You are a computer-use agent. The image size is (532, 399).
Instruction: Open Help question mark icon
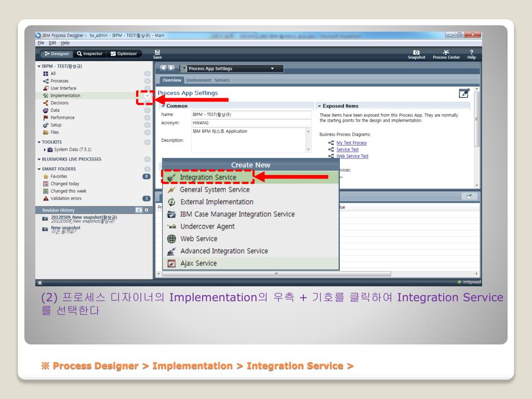[x=471, y=54]
